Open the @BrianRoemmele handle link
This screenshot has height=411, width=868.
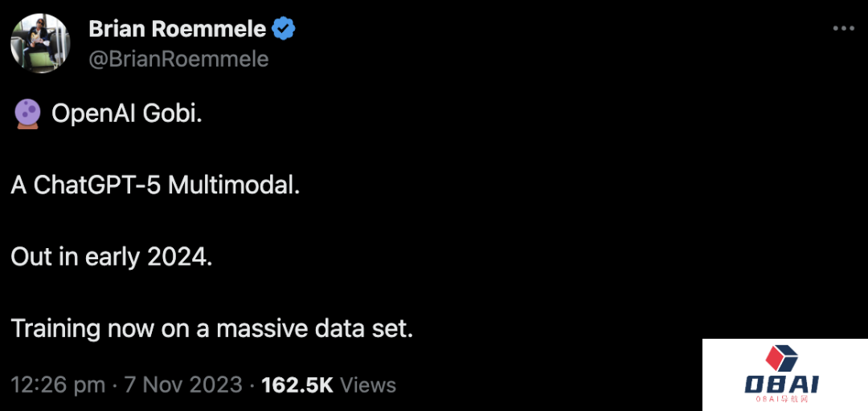point(178,59)
